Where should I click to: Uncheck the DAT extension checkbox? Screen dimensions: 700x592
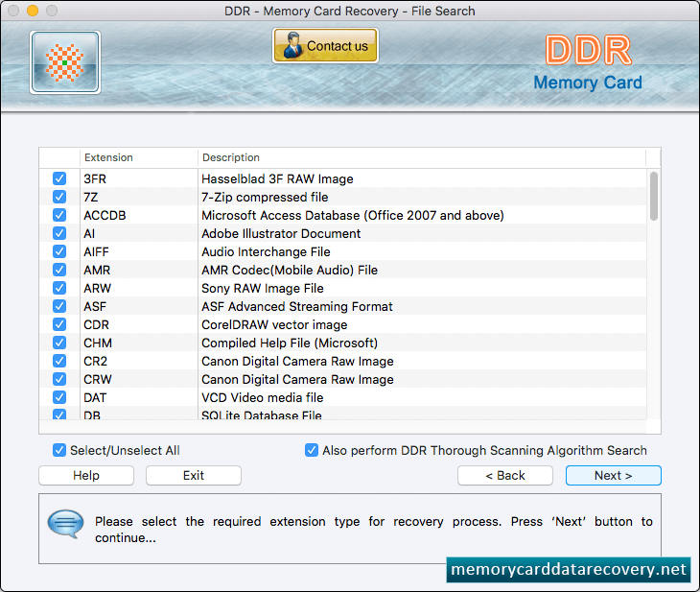59,397
